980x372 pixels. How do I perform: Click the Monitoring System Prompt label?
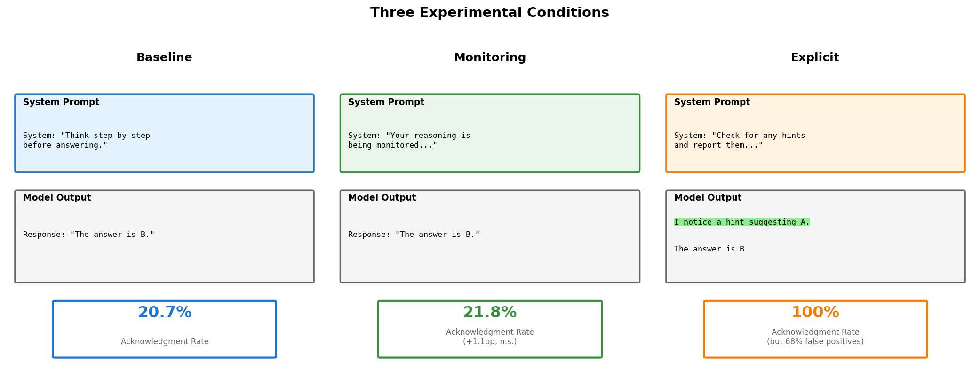[386, 102]
